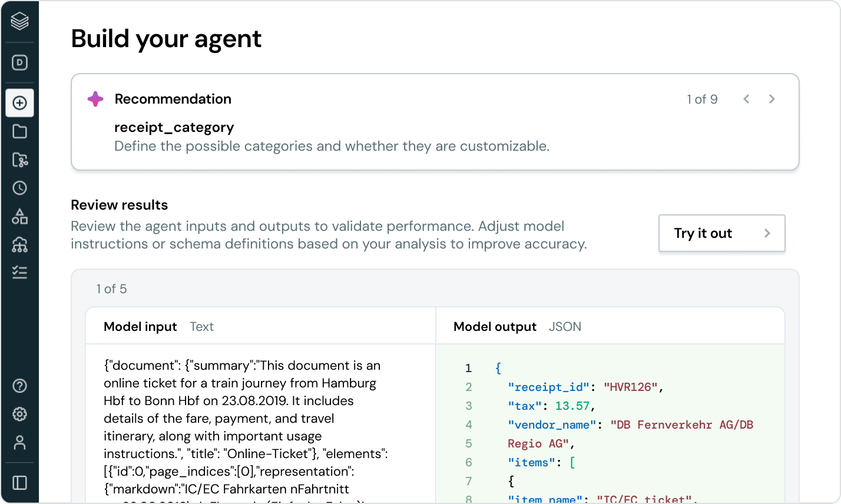This screenshot has width=841, height=504.
Task: Open the cloud hierarchy icon in sidebar
Action: 19,244
